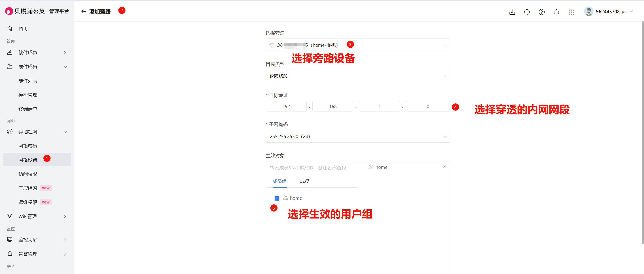The image size is (644, 274).
Task: Click the user avatar picture
Action: click(x=588, y=11)
